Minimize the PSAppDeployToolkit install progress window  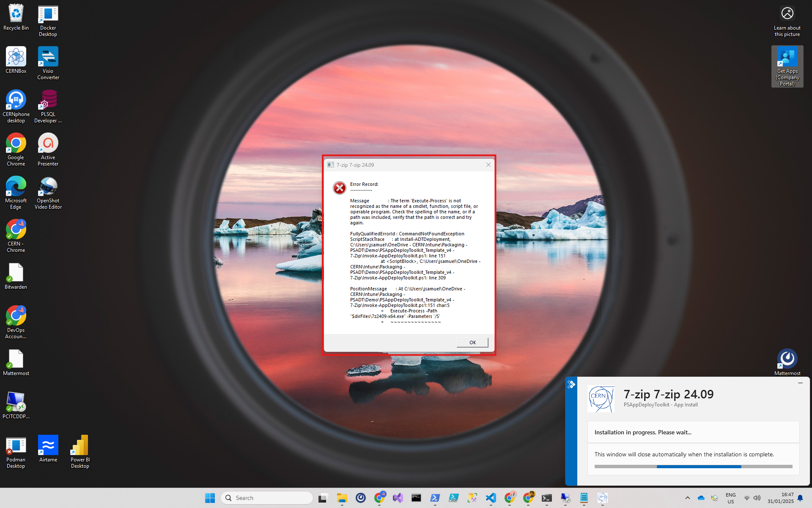tap(800, 383)
